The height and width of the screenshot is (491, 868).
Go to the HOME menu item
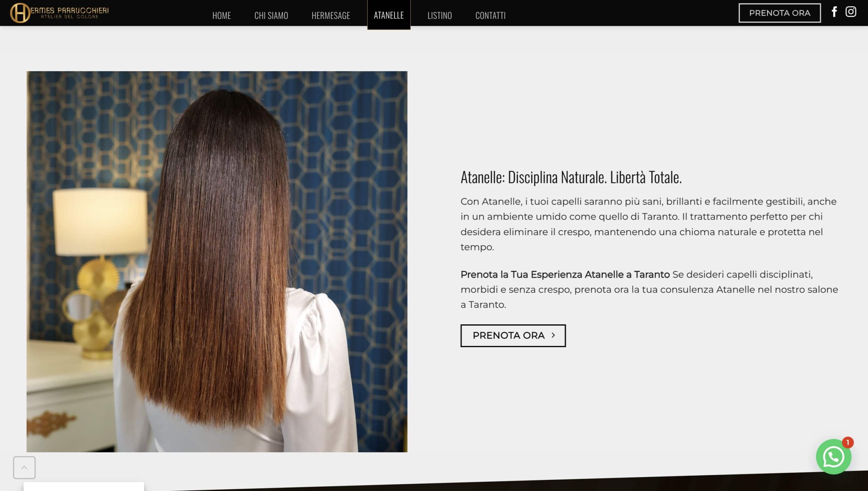point(221,15)
